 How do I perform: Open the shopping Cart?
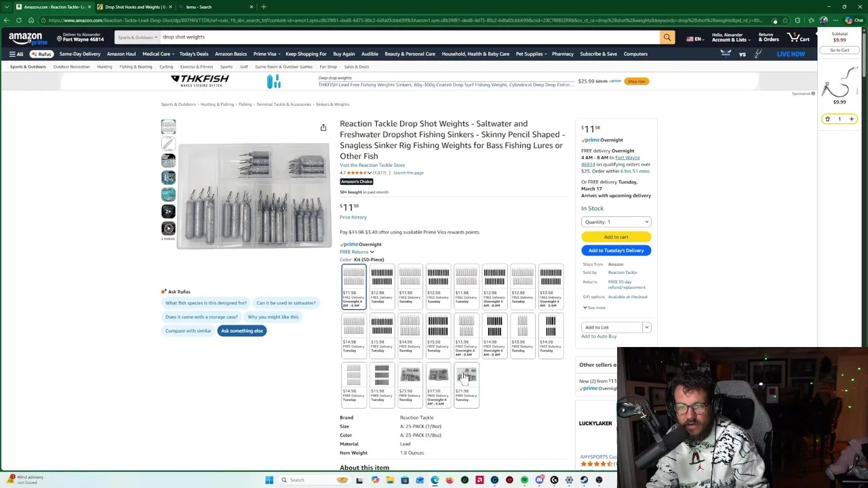[798, 37]
